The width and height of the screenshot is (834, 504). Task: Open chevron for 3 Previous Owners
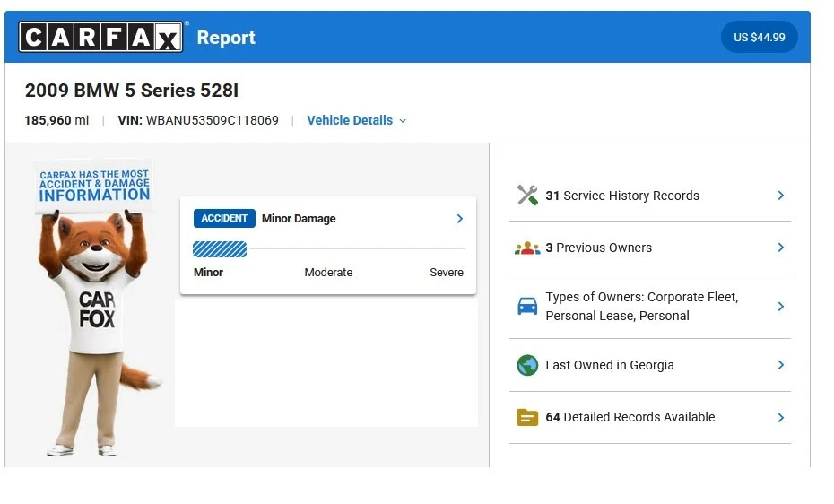[x=781, y=248]
